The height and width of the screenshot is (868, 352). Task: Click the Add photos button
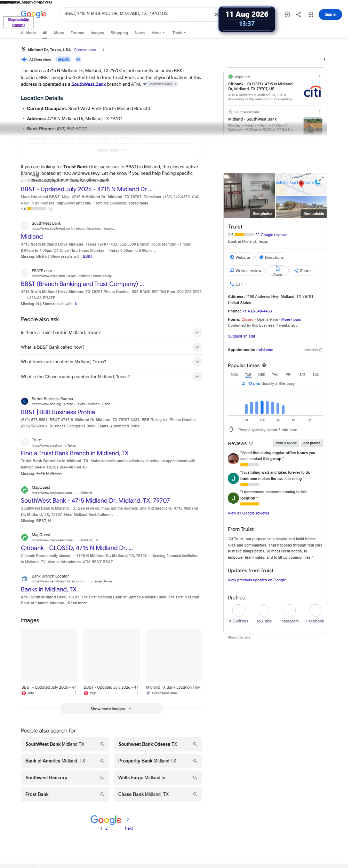[312, 443]
